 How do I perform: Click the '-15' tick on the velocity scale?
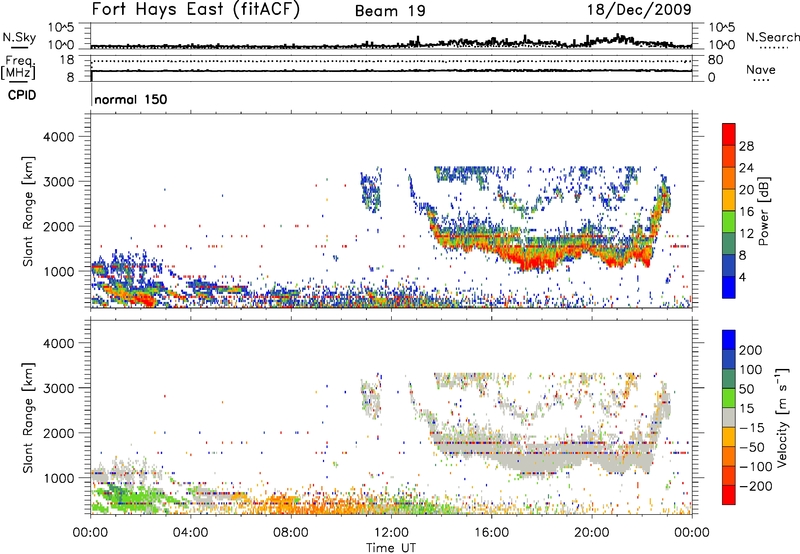(x=752, y=428)
